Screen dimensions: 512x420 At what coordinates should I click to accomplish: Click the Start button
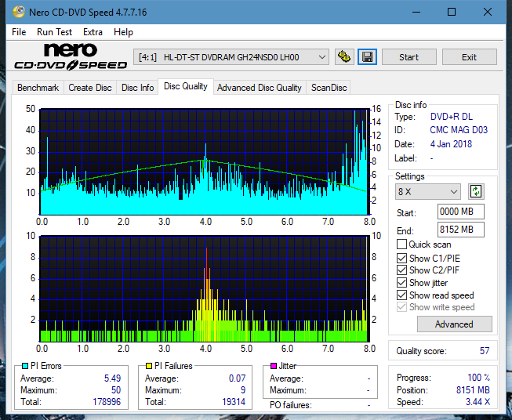tap(409, 57)
